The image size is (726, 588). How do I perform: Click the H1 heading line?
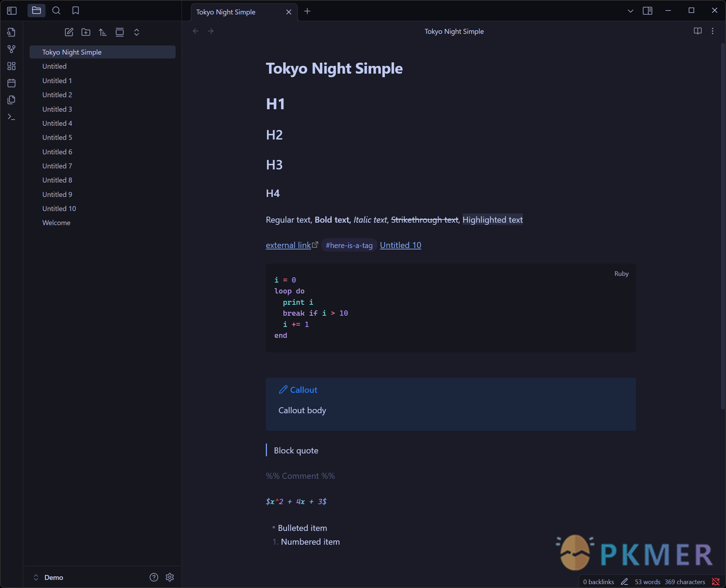click(x=275, y=104)
